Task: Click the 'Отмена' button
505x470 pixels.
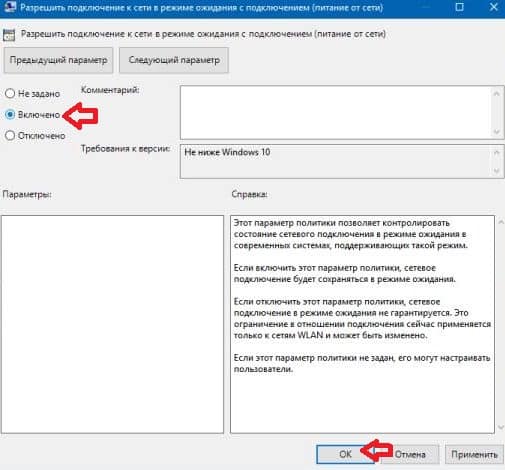Action: (x=410, y=454)
